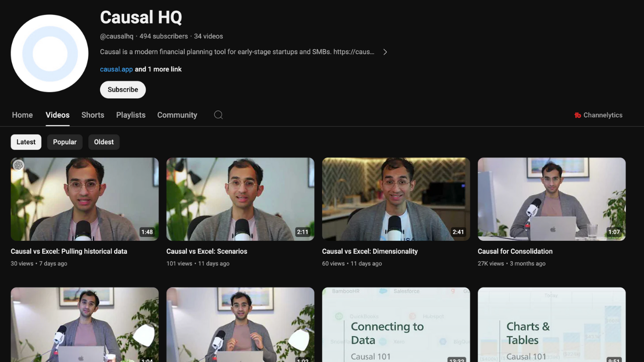Click the 2:11 duration badge

pos(302,232)
